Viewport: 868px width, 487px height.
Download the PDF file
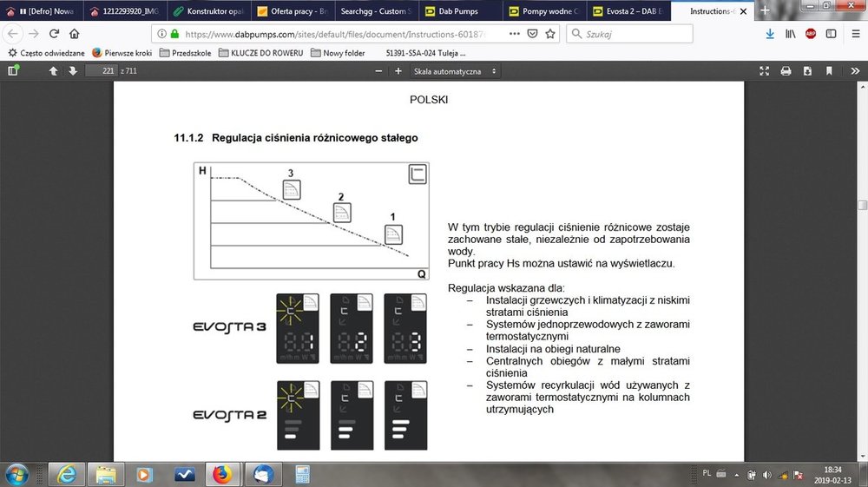(x=807, y=71)
